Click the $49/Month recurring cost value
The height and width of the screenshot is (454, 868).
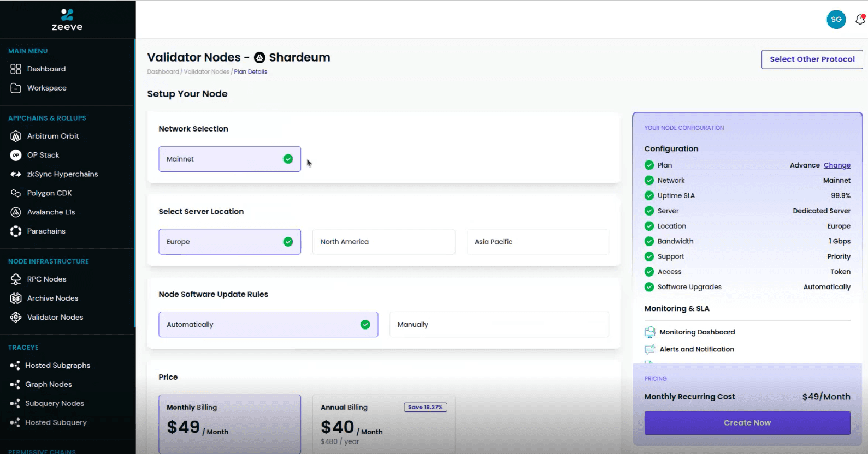pyautogui.click(x=826, y=397)
